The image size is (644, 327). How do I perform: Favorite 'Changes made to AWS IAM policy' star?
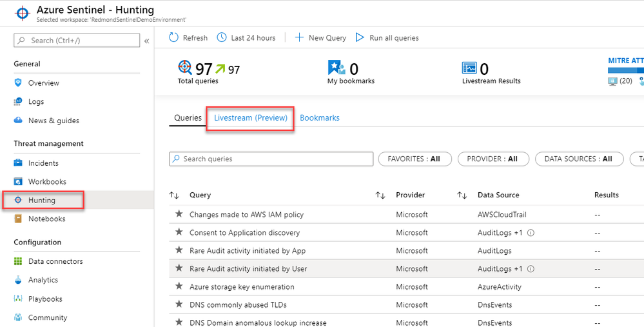[x=179, y=214]
